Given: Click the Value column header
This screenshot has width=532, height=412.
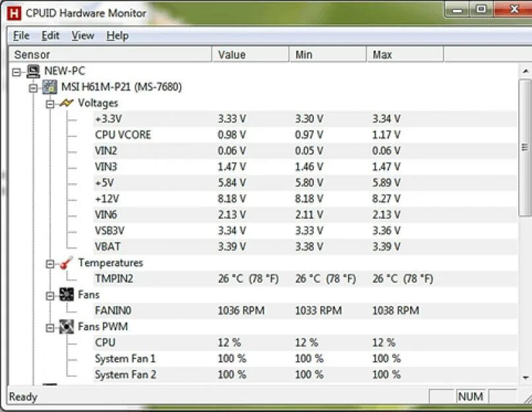Looking at the screenshot, I should [251, 55].
